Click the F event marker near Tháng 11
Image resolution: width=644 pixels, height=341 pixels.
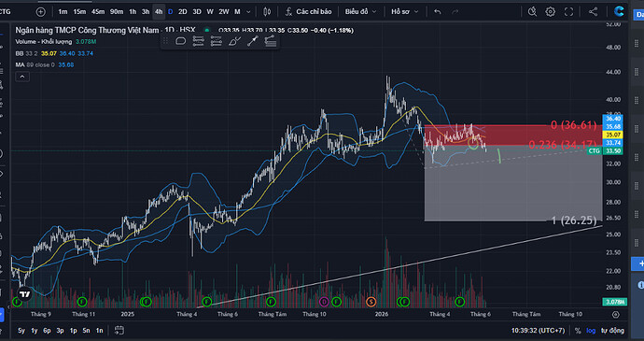82,302
